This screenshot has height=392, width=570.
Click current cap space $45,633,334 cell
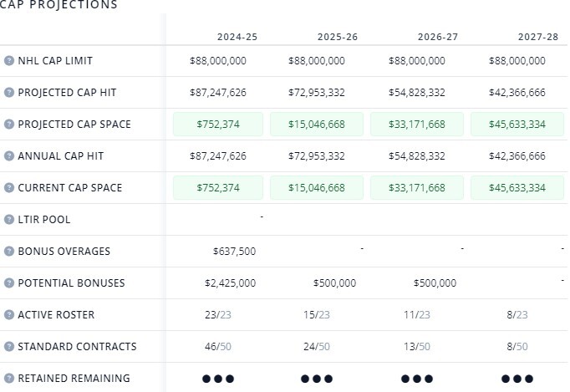(x=517, y=187)
